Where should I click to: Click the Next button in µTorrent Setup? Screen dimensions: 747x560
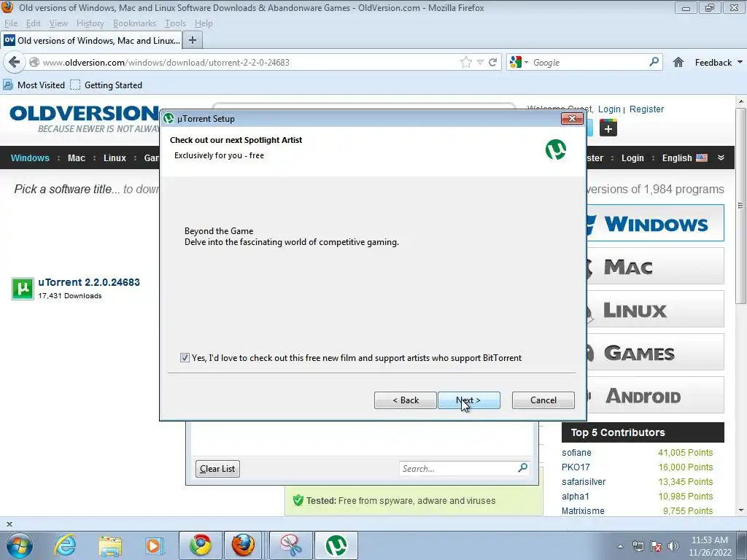tap(469, 400)
